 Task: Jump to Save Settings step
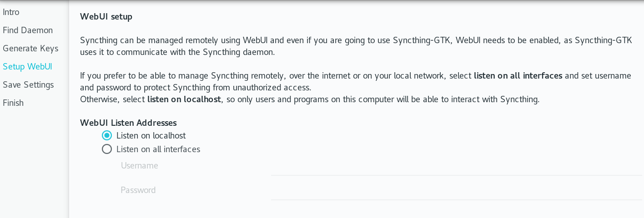[28, 85]
